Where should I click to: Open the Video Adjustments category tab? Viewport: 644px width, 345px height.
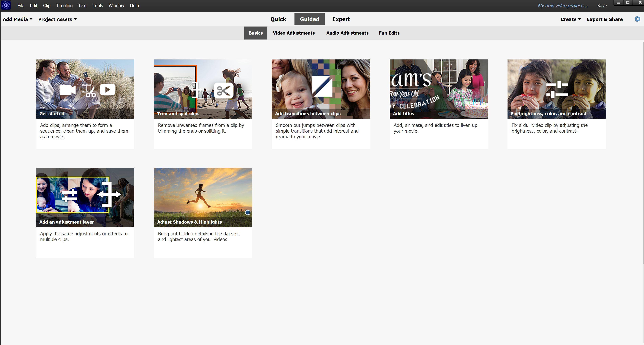[293, 33]
